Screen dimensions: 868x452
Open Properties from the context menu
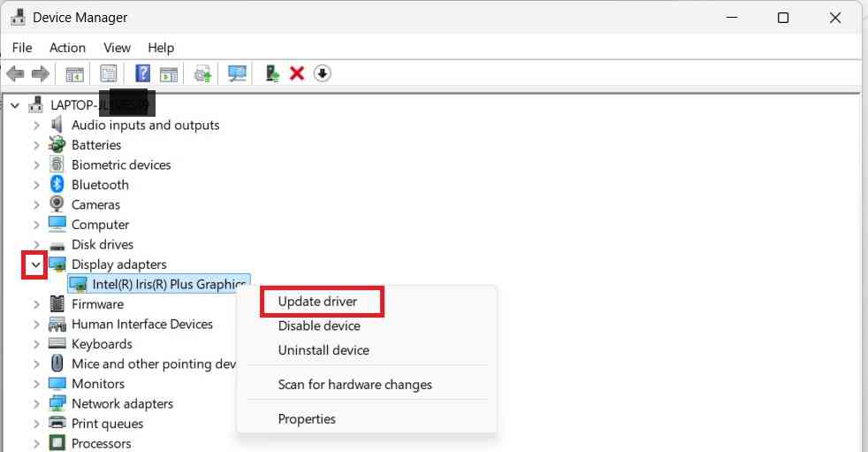point(307,418)
